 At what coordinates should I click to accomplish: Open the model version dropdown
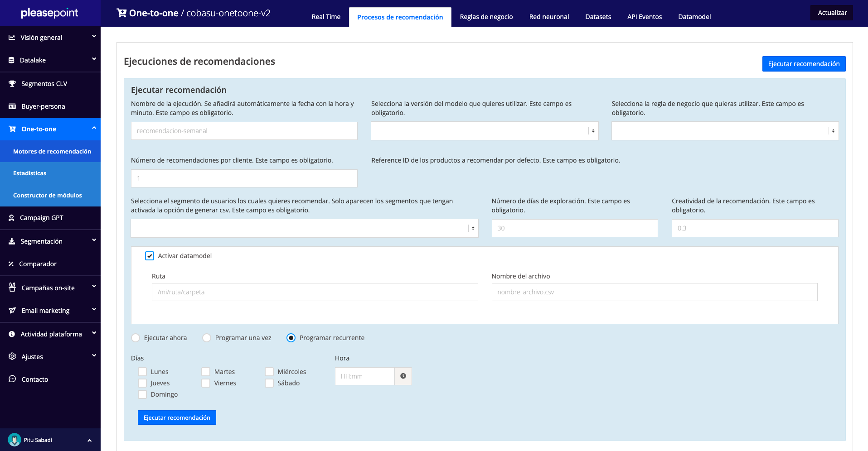click(x=484, y=131)
